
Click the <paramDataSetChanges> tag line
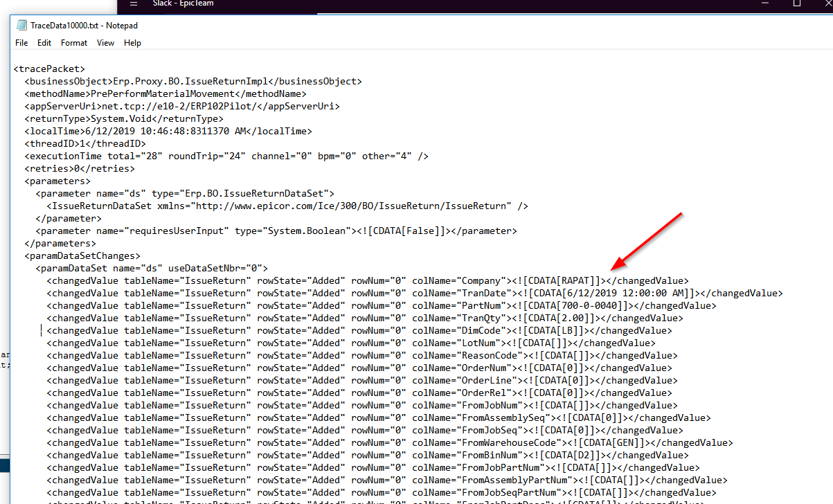pos(82,256)
